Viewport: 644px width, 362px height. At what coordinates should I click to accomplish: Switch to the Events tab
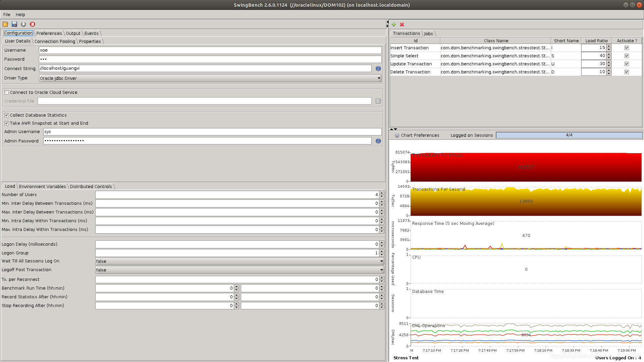click(91, 34)
